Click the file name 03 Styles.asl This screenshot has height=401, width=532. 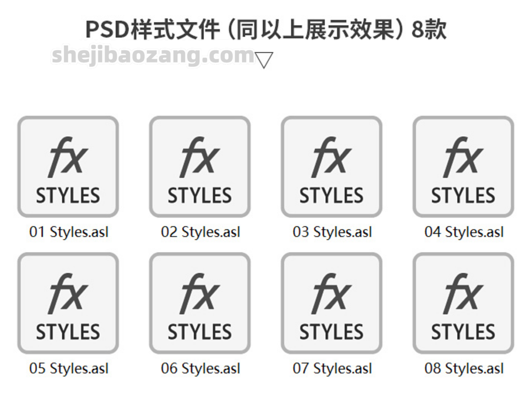[x=332, y=232]
